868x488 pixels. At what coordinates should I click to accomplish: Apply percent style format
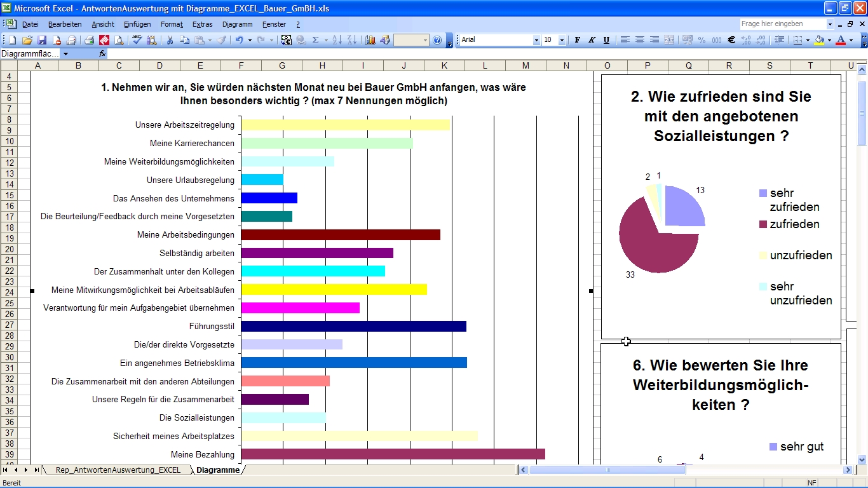(x=702, y=40)
